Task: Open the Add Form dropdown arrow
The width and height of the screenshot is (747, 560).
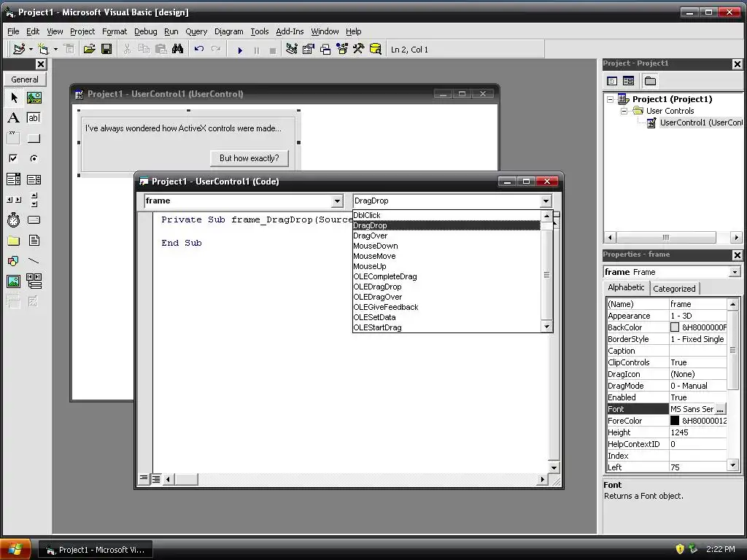Action: [x=55, y=49]
